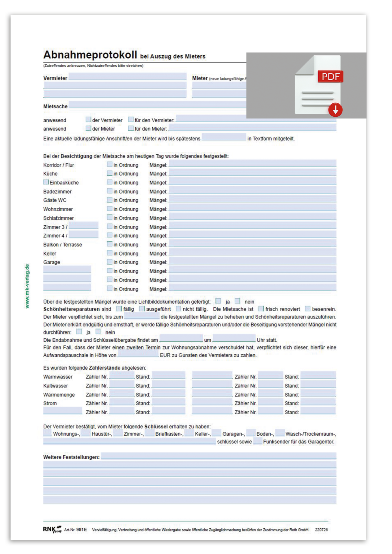This screenshot has width=392, height=554.
Task: Mark Wohnzimmer as 'in Ordnung'
Action: point(109,209)
